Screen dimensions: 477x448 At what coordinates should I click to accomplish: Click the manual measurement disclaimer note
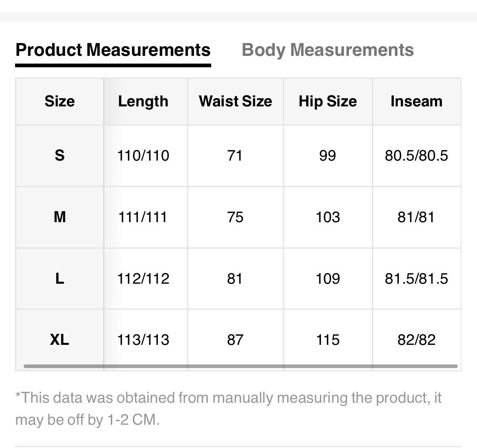tap(228, 408)
